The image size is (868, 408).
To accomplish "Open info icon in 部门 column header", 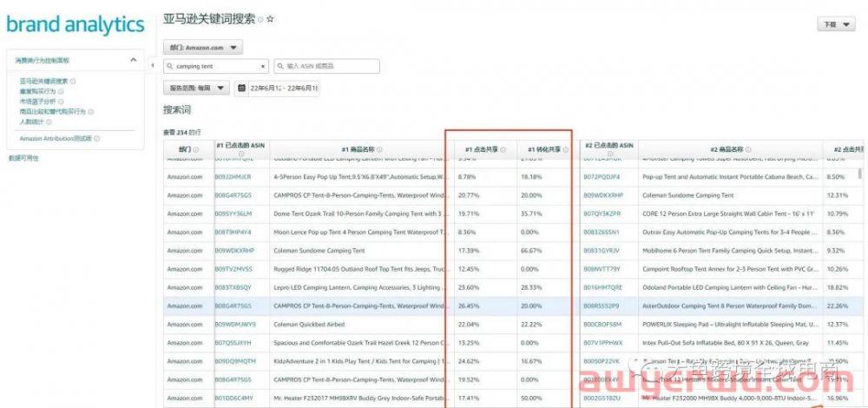I will [196, 150].
